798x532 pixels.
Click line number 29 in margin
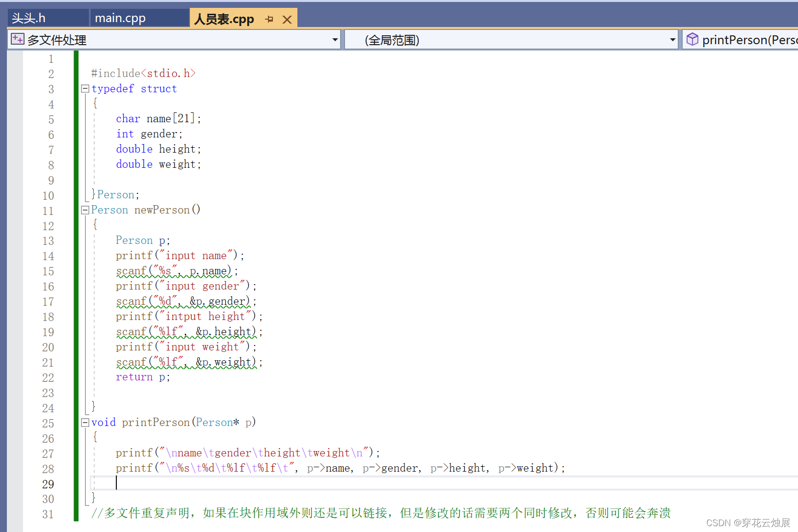coord(48,484)
